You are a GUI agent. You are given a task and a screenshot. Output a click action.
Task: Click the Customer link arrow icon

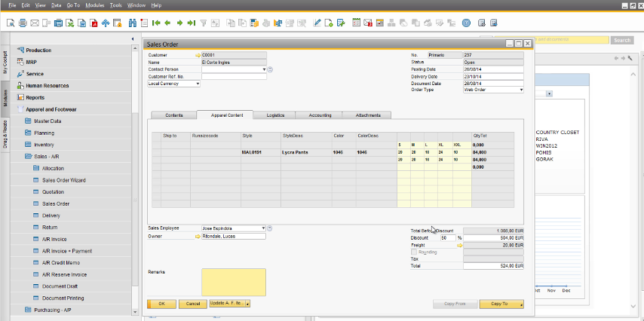[x=198, y=55]
